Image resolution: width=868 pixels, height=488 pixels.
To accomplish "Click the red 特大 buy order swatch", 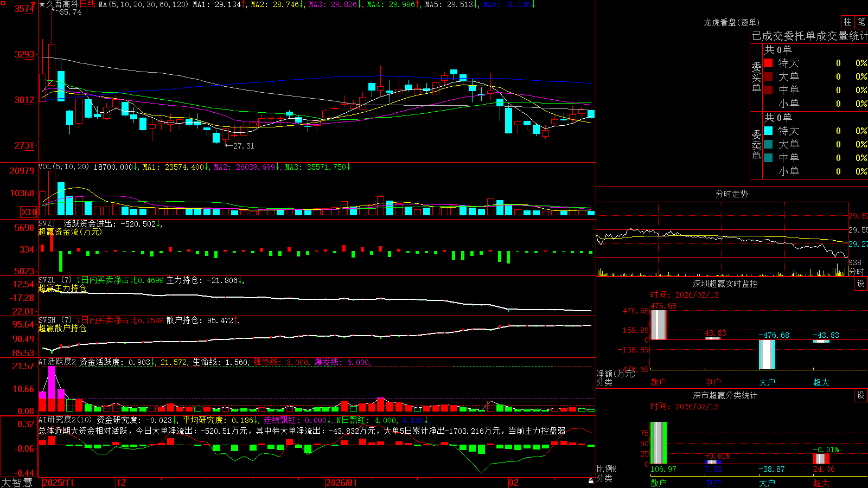I will point(768,63).
